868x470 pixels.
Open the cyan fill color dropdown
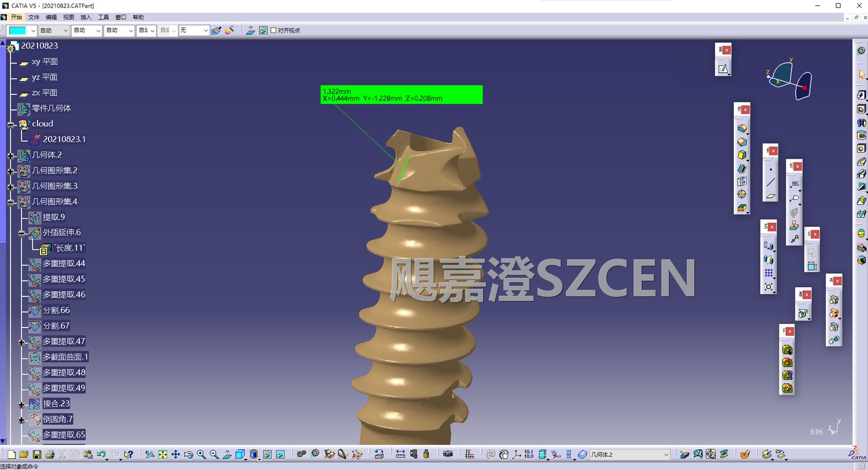[x=33, y=30]
